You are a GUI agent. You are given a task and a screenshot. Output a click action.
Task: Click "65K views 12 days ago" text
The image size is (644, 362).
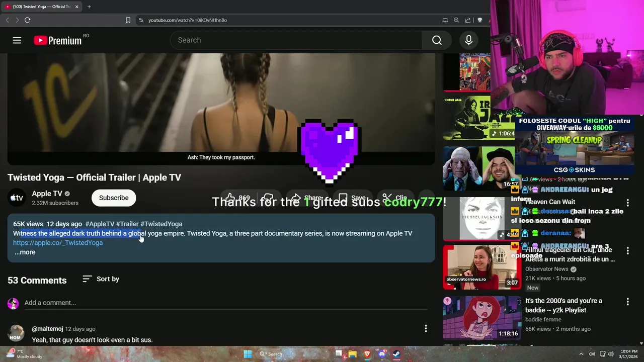click(47, 224)
